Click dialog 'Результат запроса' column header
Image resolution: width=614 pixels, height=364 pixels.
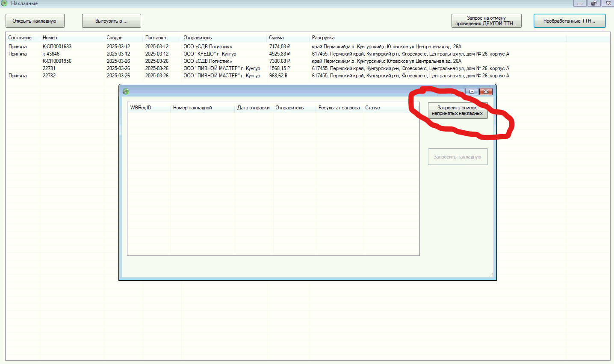(x=339, y=108)
